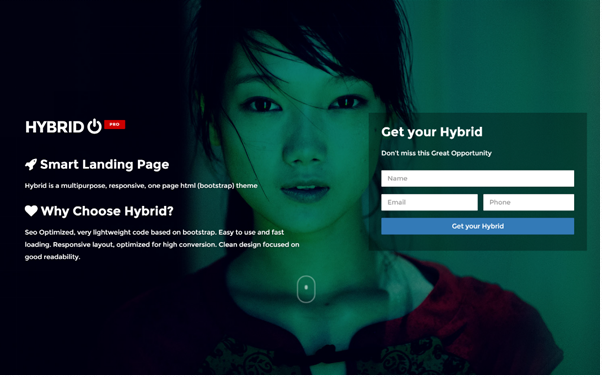Click the "Why Choose Hybrid?" heading
The height and width of the screenshot is (377, 602).
pos(107,211)
